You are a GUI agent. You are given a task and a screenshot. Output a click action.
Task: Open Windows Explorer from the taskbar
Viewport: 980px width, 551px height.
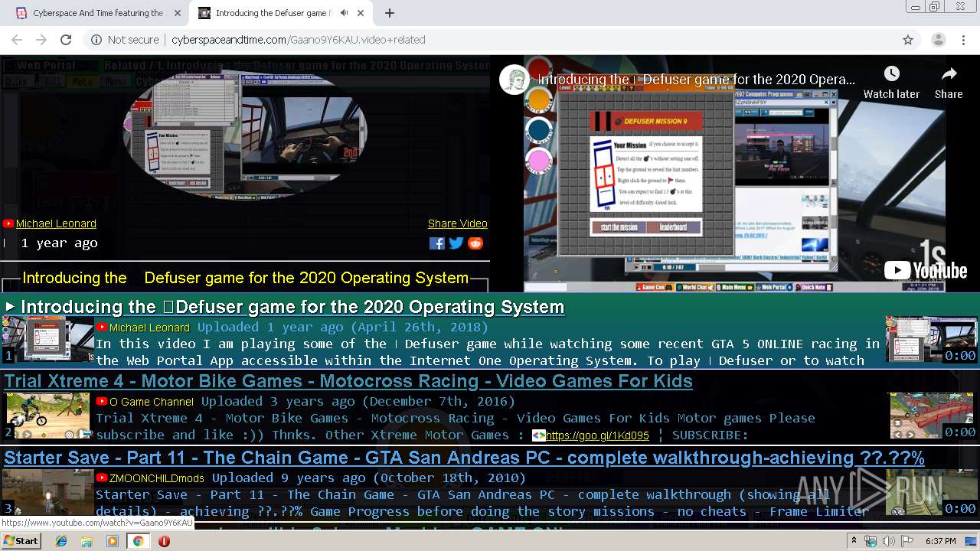87,541
